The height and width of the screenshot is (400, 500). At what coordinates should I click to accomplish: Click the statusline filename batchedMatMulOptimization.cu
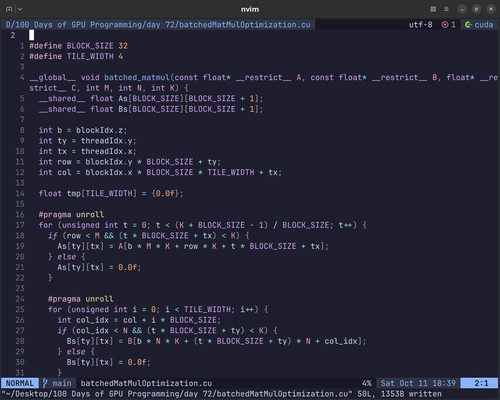146,383
